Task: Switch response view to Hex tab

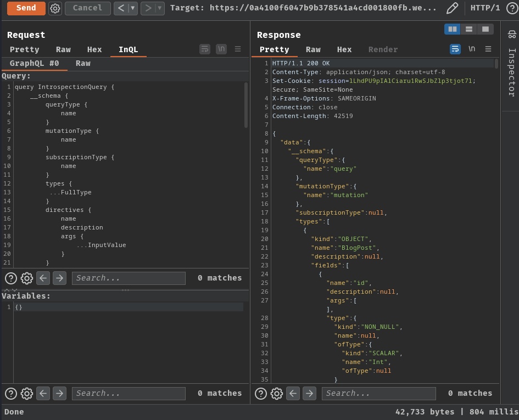Action: (344, 49)
